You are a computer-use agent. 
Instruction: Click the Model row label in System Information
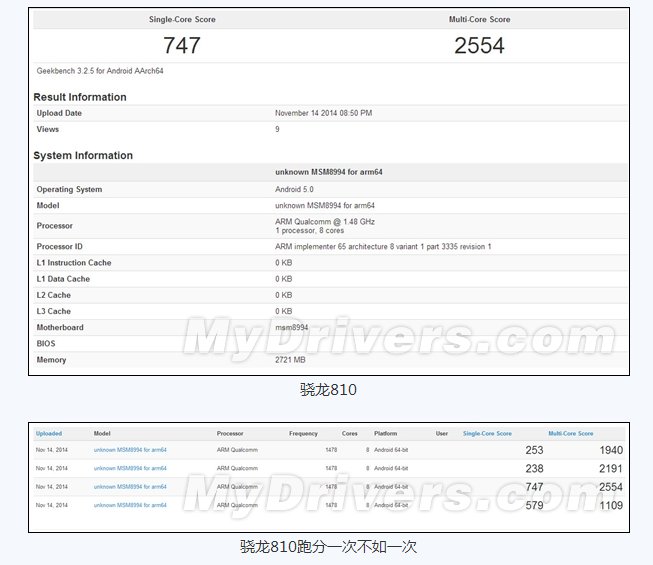[x=48, y=205]
